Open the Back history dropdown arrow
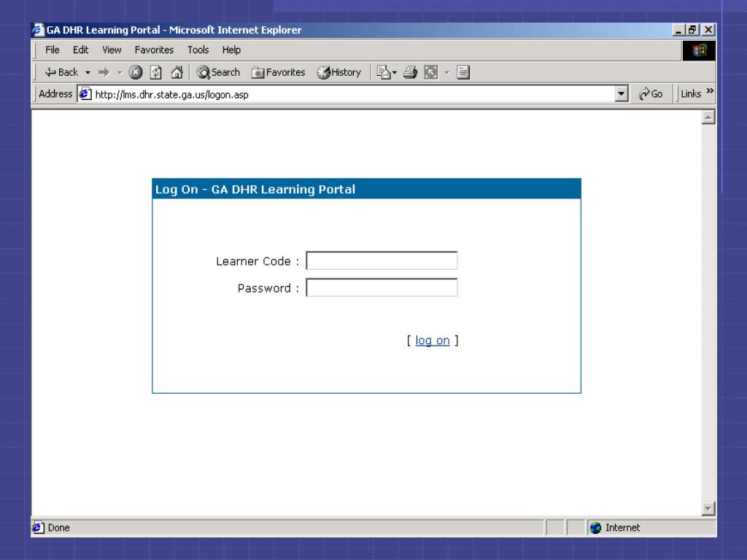747x560 pixels. pyautogui.click(x=88, y=72)
